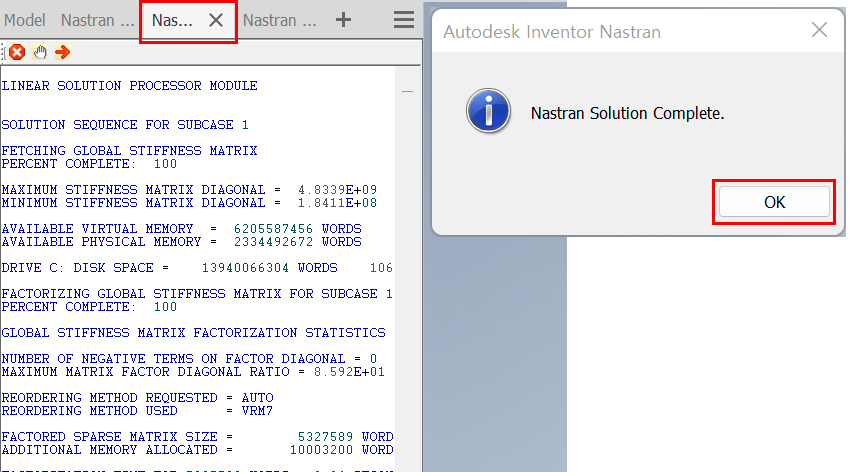Switch to the Model tab
The width and height of the screenshot is (850, 472).
click(25, 20)
